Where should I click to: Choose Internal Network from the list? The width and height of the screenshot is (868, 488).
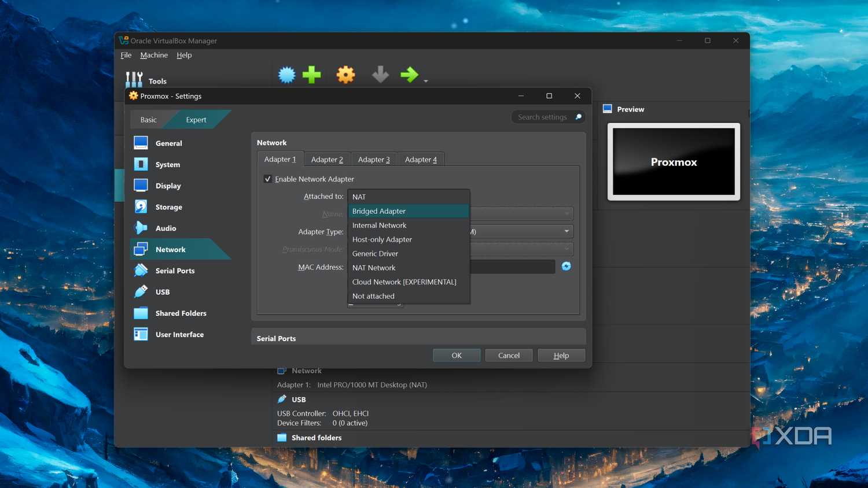tap(409, 225)
